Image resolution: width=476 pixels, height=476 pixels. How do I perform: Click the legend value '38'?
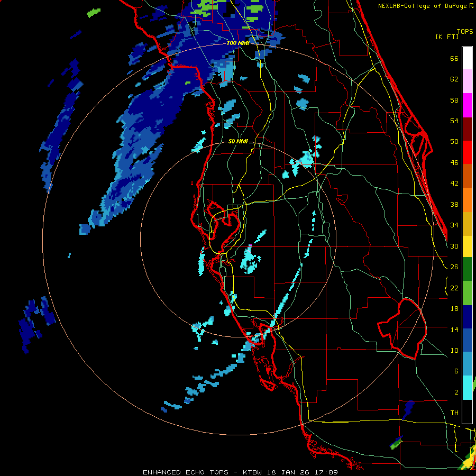pos(454,204)
